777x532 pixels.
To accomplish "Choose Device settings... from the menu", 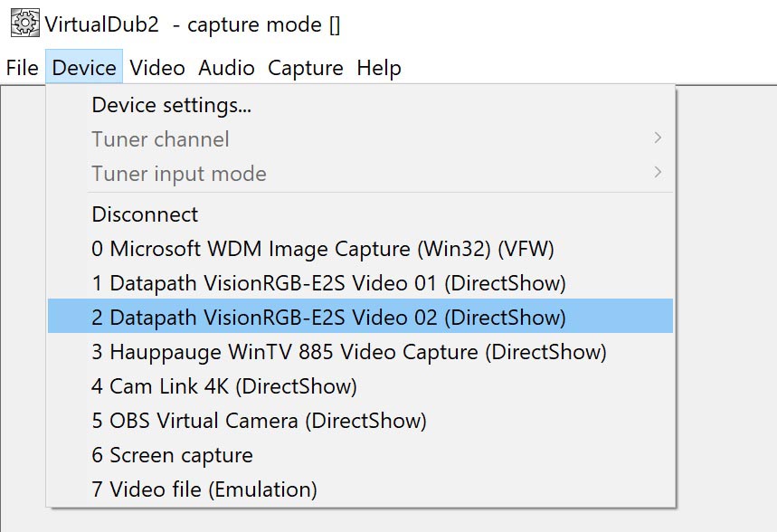I will [x=360, y=105].
